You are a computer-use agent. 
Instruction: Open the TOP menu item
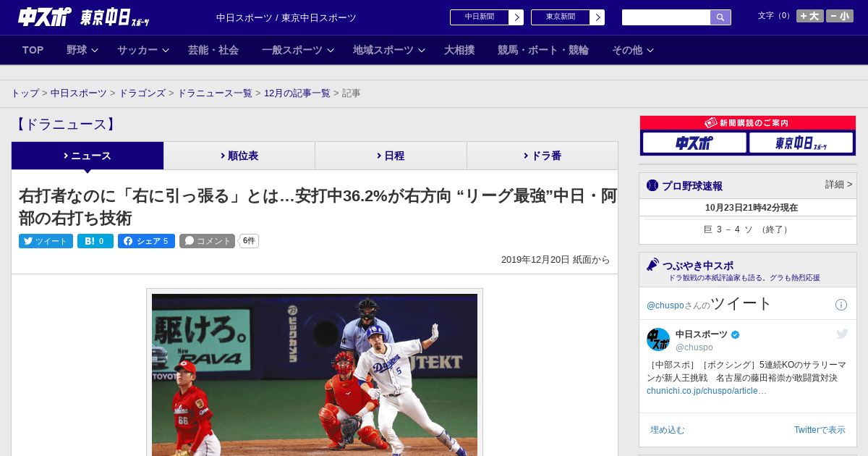(x=33, y=50)
